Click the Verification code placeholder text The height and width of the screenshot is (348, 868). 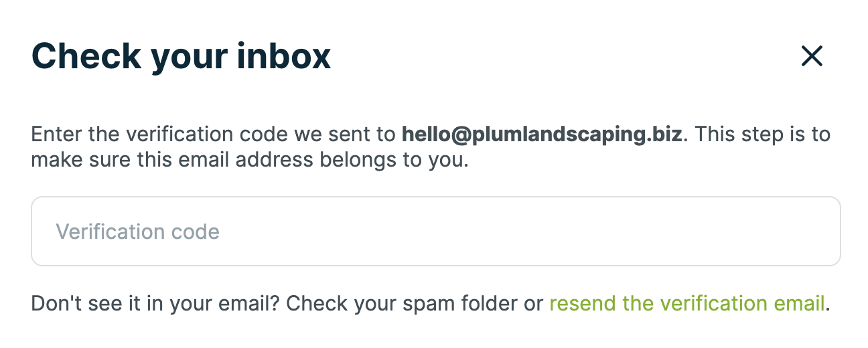point(137,232)
